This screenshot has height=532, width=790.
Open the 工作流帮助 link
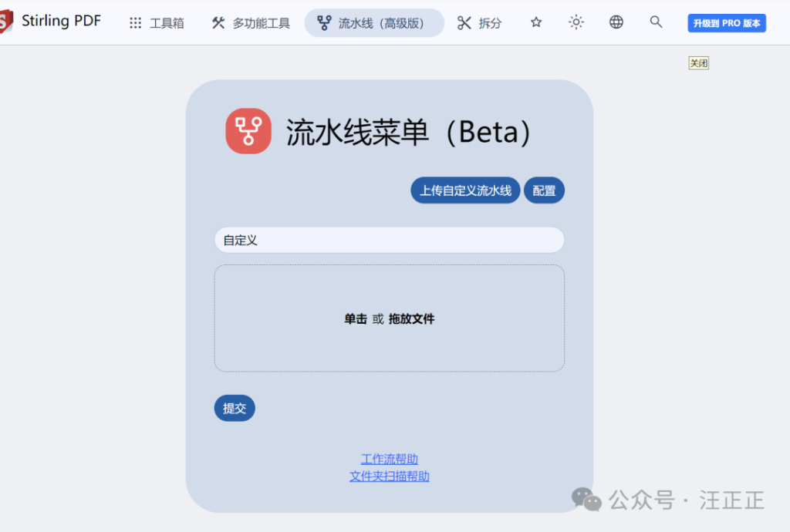coord(389,458)
